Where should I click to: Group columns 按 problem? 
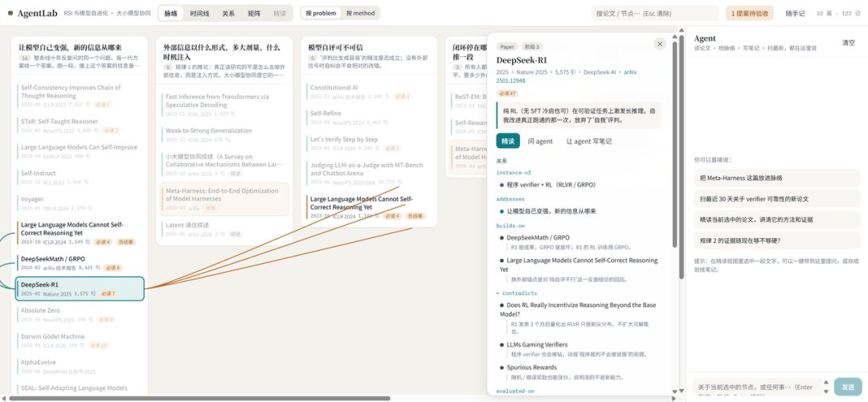coord(321,14)
